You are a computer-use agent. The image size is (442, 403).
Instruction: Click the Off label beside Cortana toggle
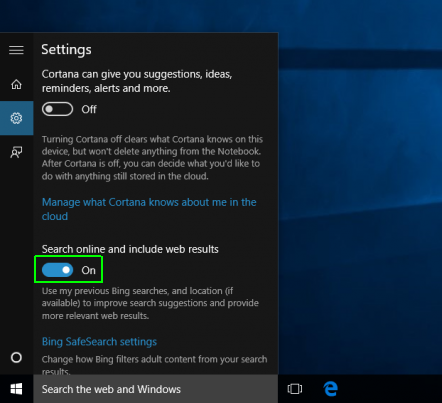pyautogui.click(x=89, y=109)
